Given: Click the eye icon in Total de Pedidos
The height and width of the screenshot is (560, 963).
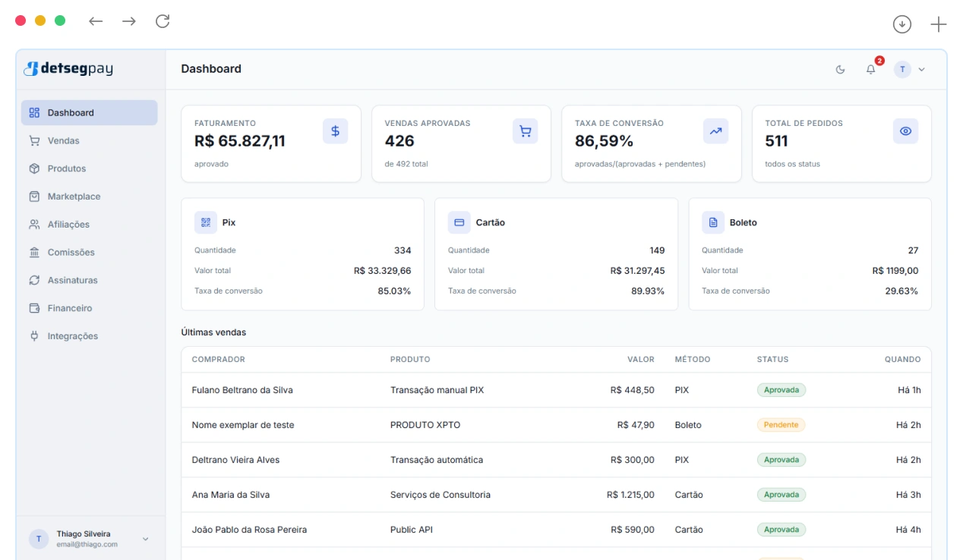Looking at the screenshot, I should click(905, 131).
